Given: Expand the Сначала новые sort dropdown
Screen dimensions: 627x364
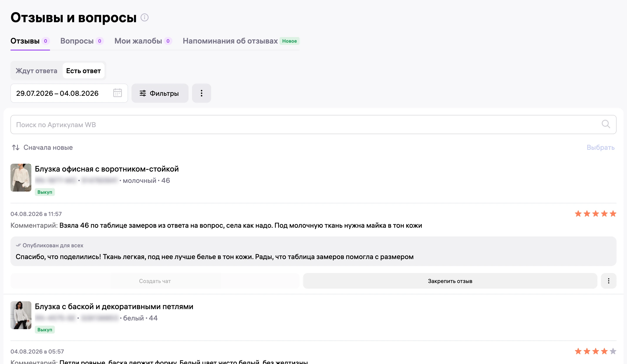Looking at the screenshot, I should (42, 148).
